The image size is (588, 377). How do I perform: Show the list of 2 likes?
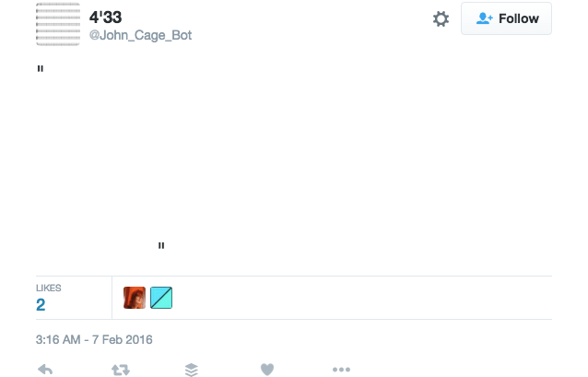point(41,304)
